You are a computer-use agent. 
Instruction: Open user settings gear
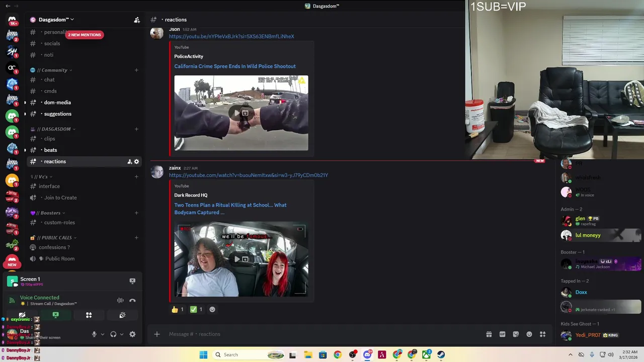pyautogui.click(x=132, y=334)
